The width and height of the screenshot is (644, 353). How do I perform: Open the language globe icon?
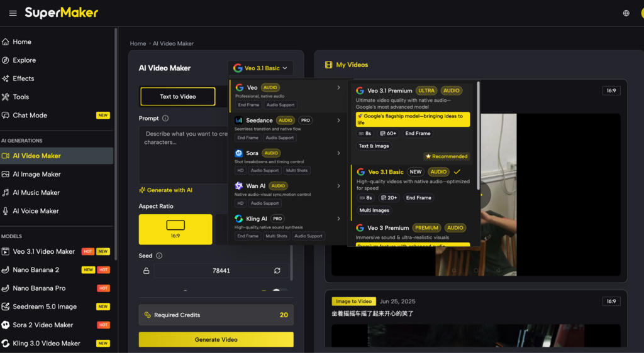click(626, 13)
